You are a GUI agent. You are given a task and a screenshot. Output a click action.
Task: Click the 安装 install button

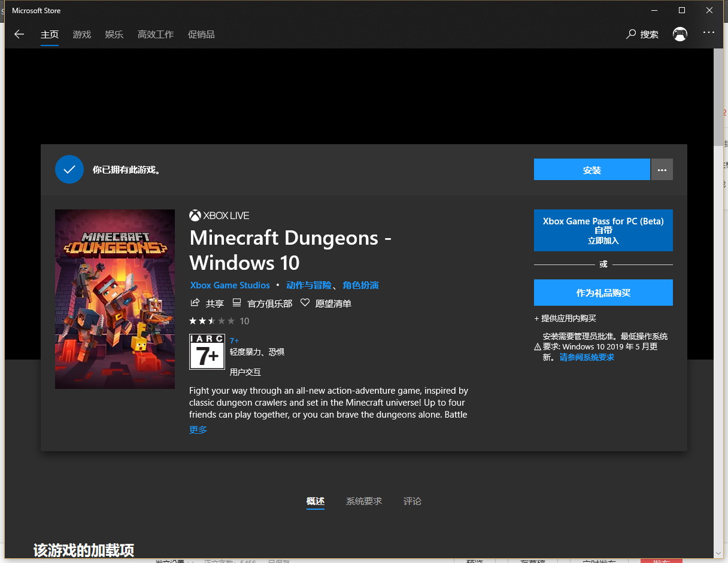pos(592,169)
